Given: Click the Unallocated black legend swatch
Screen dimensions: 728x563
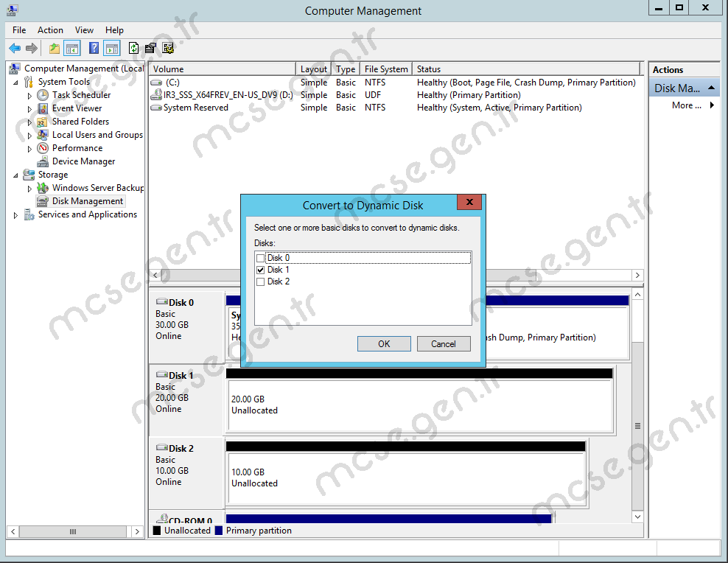Looking at the screenshot, I should click(157, 530).
